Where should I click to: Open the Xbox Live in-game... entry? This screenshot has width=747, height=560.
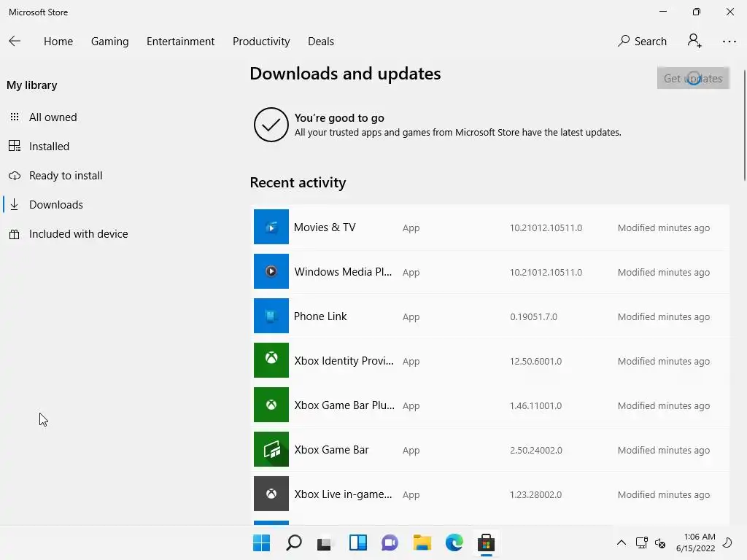(343, 494)
